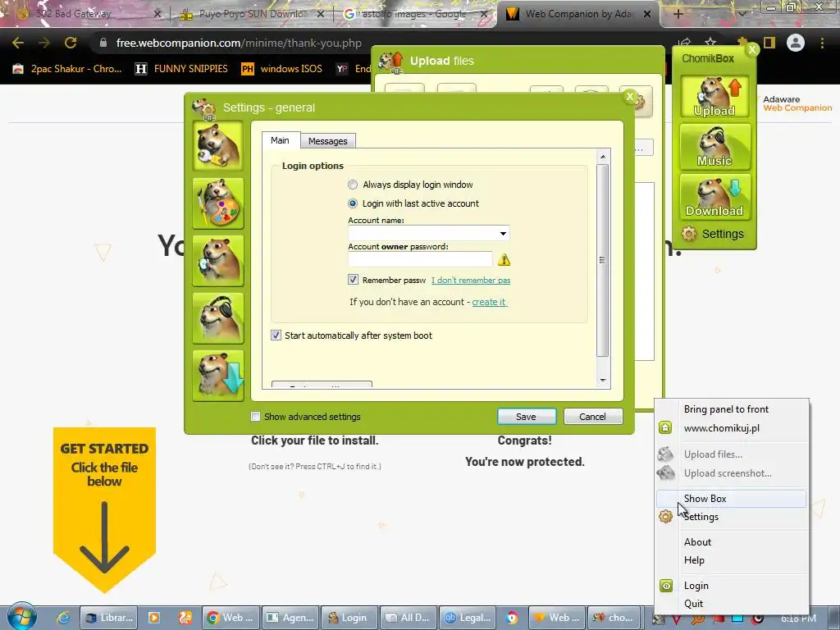
Task: Choose Quit in tray menu
Action: point(732,604)
